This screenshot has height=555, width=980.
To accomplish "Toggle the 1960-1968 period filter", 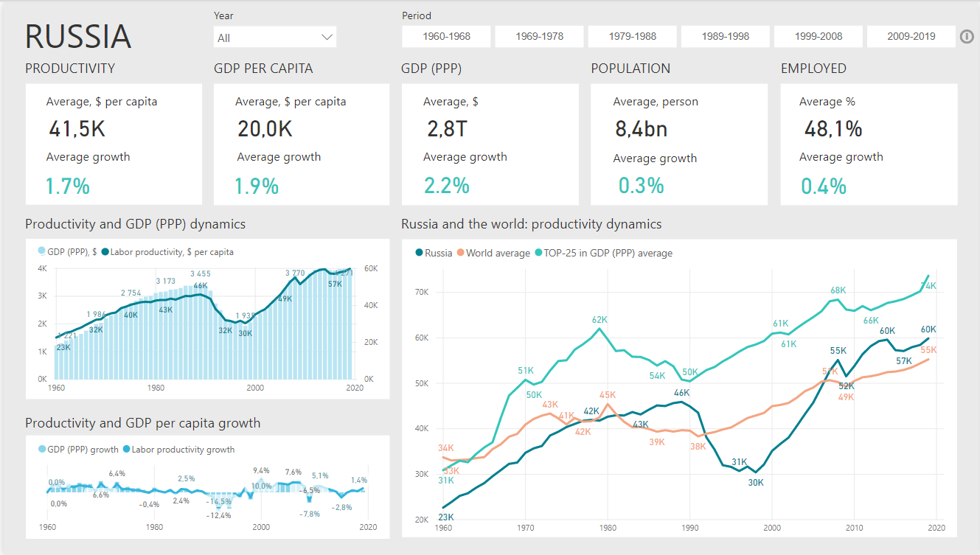I will click(446, 36).
